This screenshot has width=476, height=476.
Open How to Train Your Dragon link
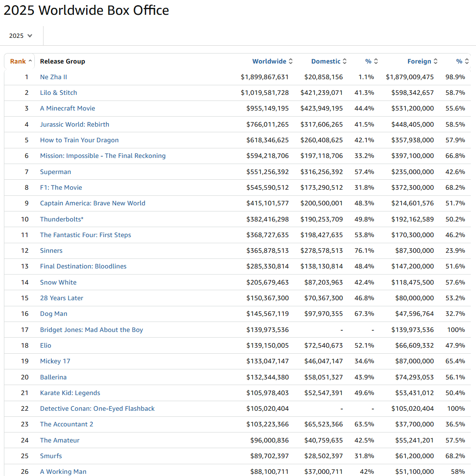pos(79,140)
